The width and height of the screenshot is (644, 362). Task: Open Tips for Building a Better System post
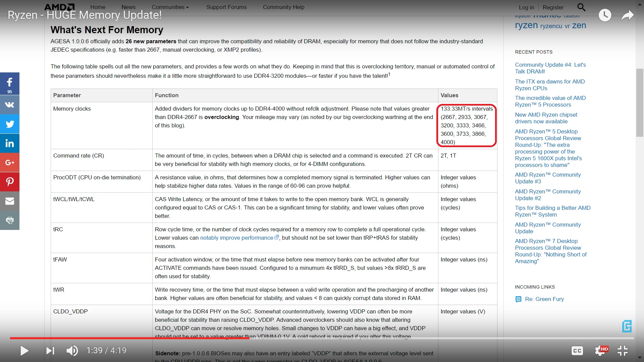[x=553, y=211]
